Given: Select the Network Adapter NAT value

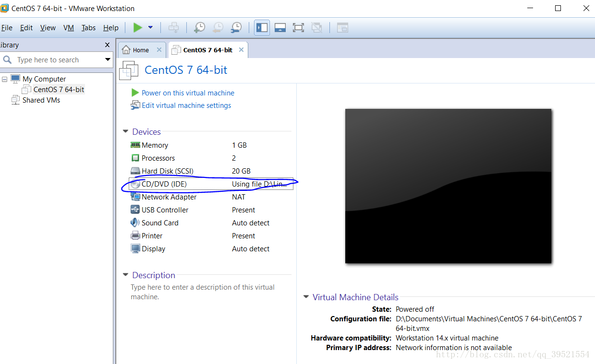Looking at the screenshot, I should click(239, 197).
